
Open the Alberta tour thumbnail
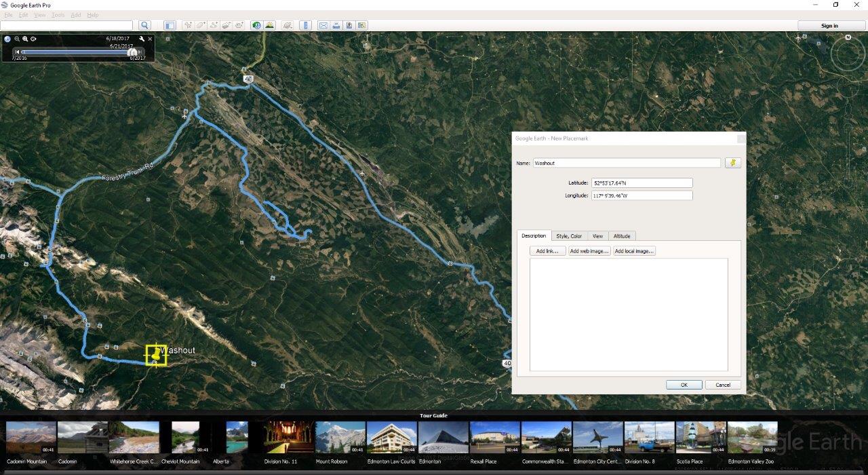click(237, 438)
